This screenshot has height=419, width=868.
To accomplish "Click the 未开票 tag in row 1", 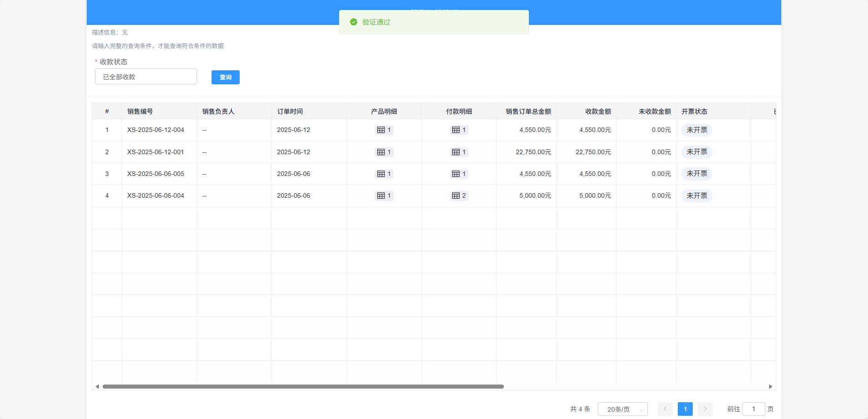I will pyautogui.click(x=696, y=130).
